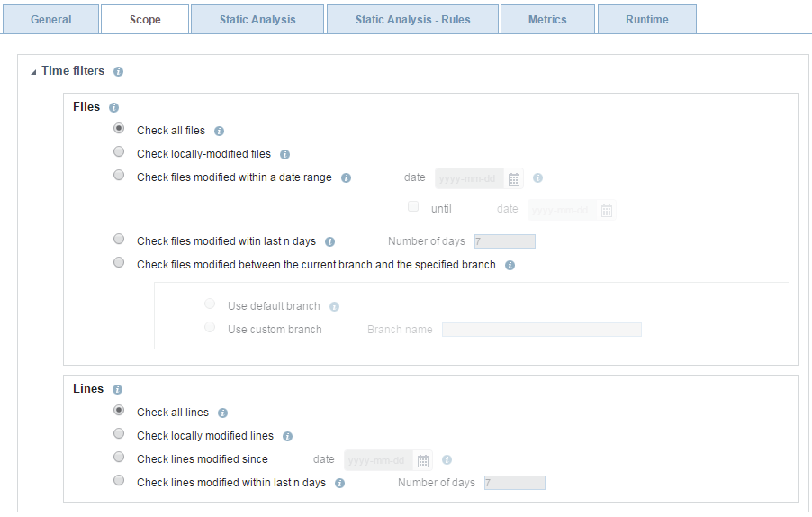Click the 'Branch name' label

tap(400, 330)
